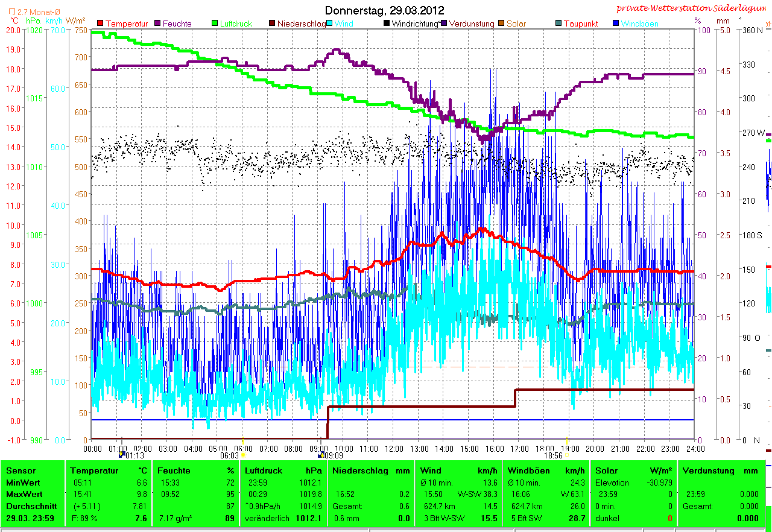
Task: Select the Luftdruck column header in table
Action: coord(263,470)
